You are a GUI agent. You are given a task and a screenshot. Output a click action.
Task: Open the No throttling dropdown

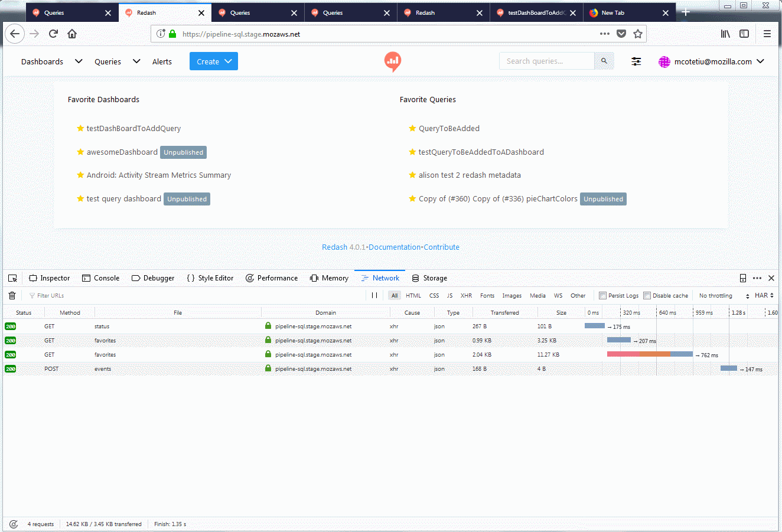(715, 295)
